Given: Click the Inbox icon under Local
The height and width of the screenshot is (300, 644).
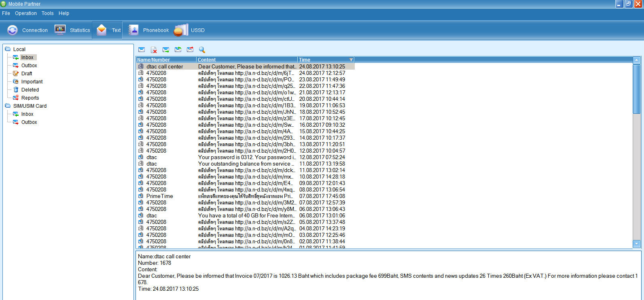Looking at the screenshot, I should (16, 57).
